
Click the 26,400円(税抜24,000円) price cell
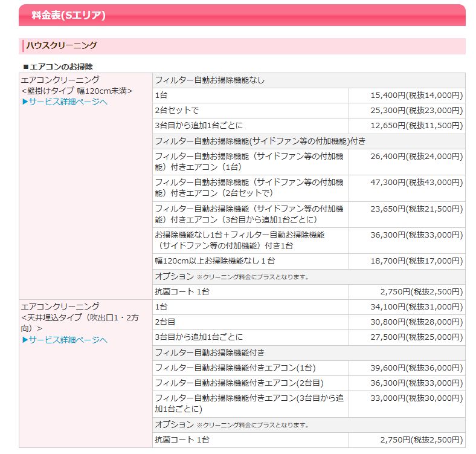416,156
